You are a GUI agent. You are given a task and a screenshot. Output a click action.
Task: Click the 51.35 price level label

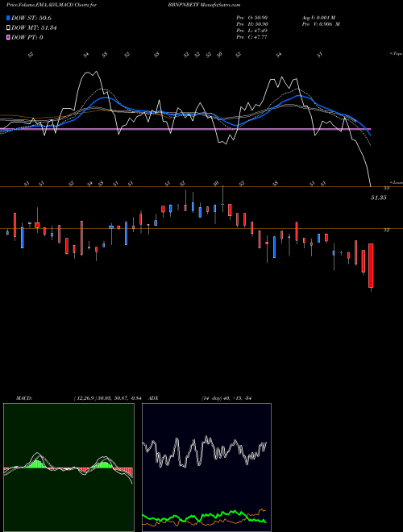tap(379, 197)
